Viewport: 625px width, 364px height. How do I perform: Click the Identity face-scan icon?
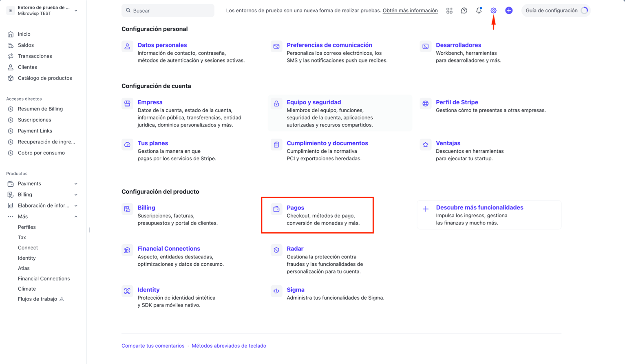[x=127, y=291]
